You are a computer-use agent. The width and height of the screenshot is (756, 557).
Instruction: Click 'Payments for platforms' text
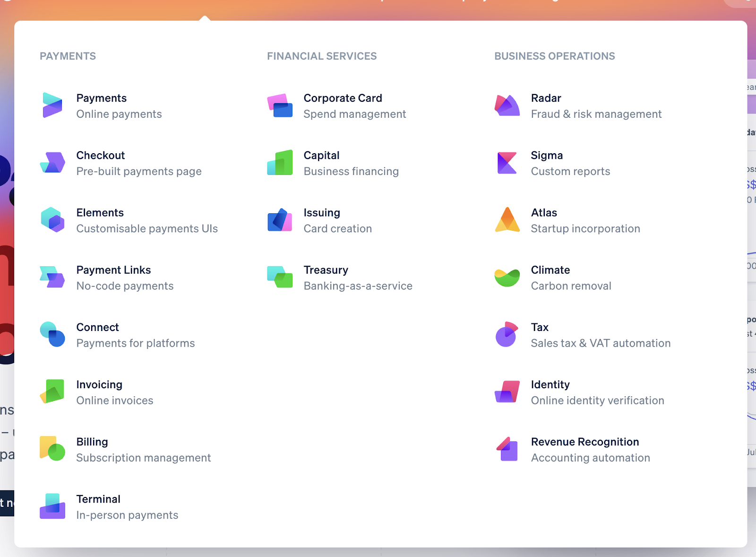[136, 343]
